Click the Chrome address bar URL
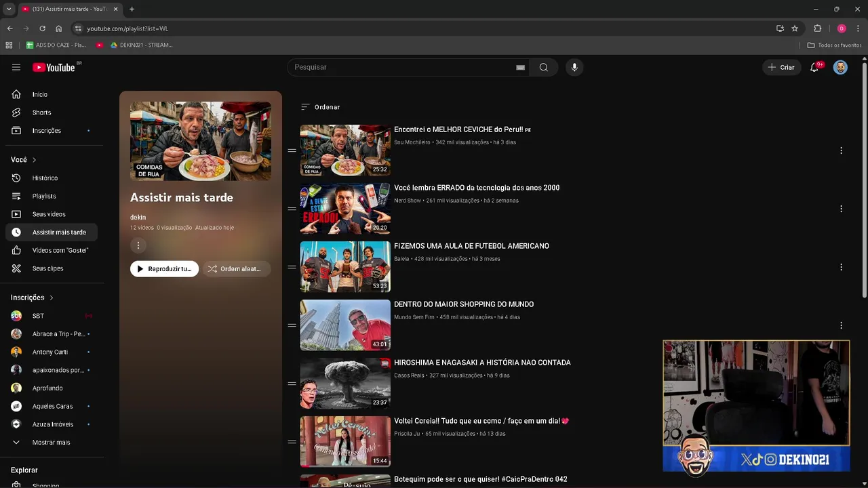The width and height of the screenshot is (868, 488). [x=127, y=28]
